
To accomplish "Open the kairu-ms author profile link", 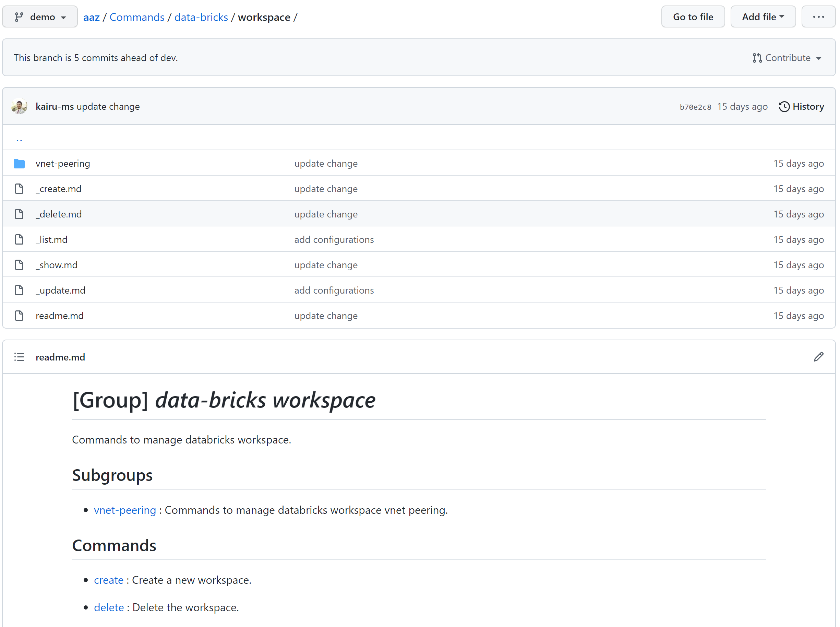I will tap(55, 107).
